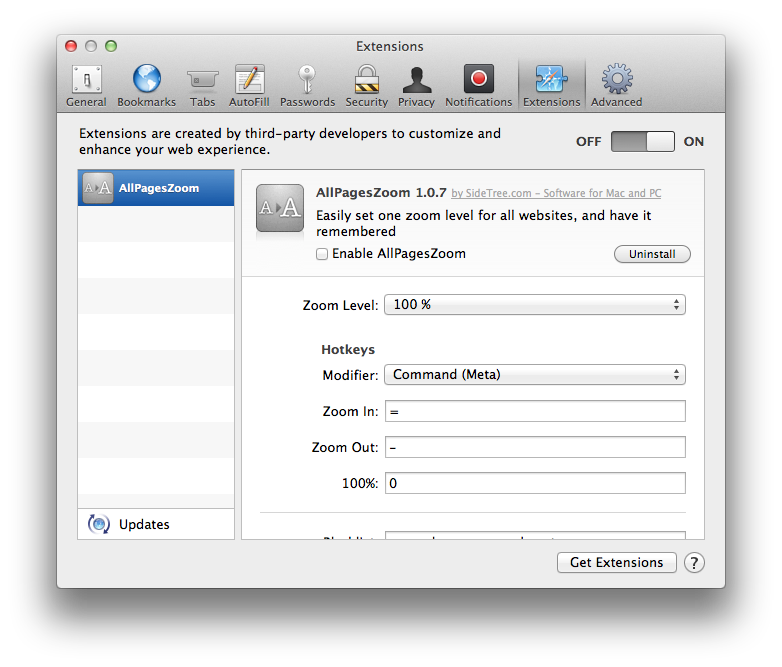The width and height of the screenshot is (782, 667).
Task: Select AllPagesZoom in the extensions list
Action: click(156, 188)
